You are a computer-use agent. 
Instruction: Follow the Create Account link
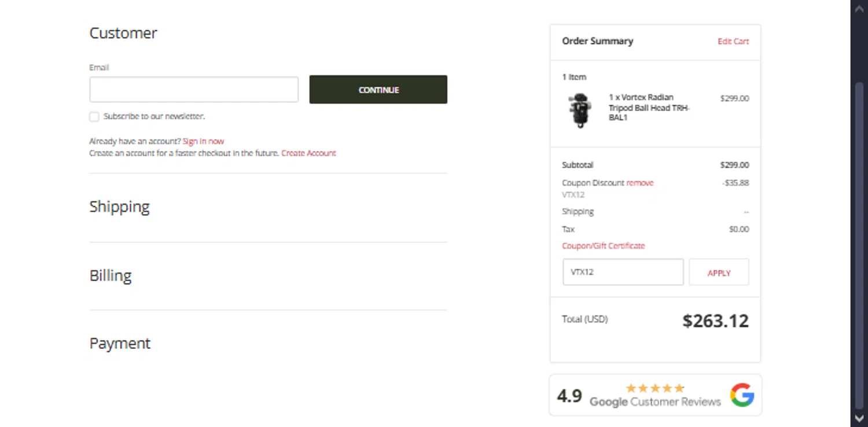[x=308, y=153]
